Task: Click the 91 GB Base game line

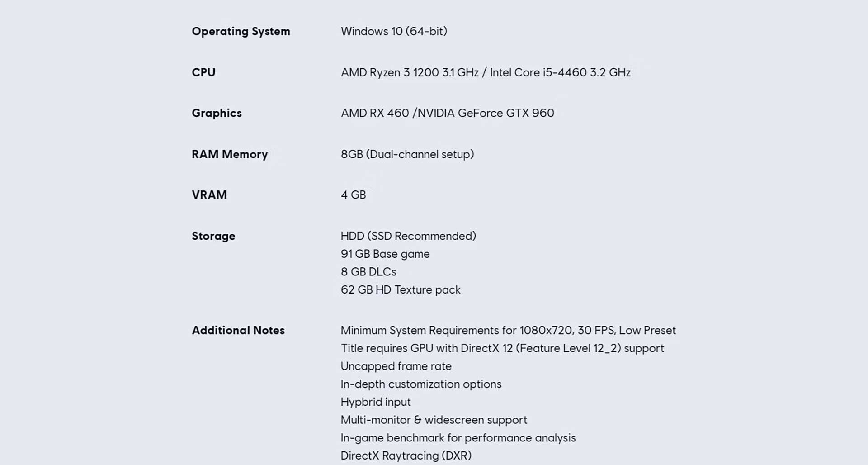Action: tap(385, 254)
